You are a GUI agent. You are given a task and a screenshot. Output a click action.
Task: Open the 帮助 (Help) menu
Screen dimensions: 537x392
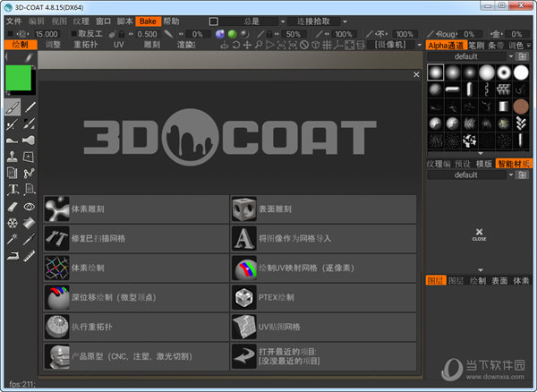pos(171,21)
